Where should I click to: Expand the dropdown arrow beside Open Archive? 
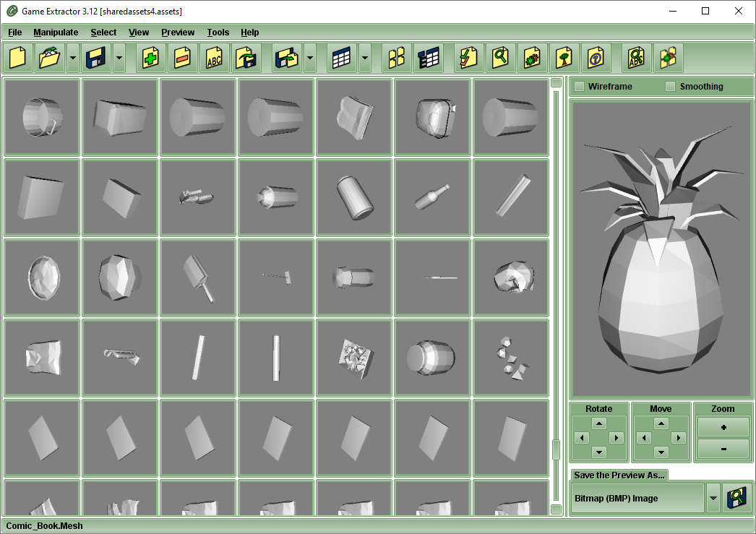(x=73, y=58)
